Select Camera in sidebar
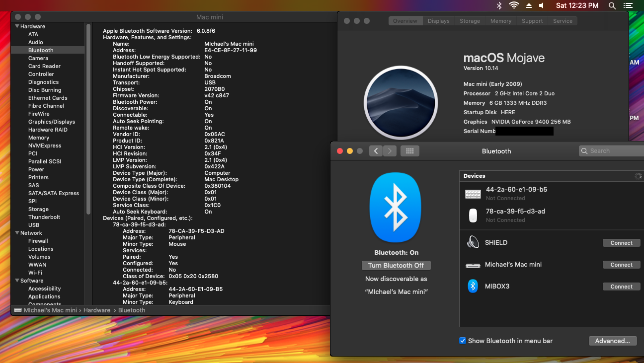 tap(38, 58)
